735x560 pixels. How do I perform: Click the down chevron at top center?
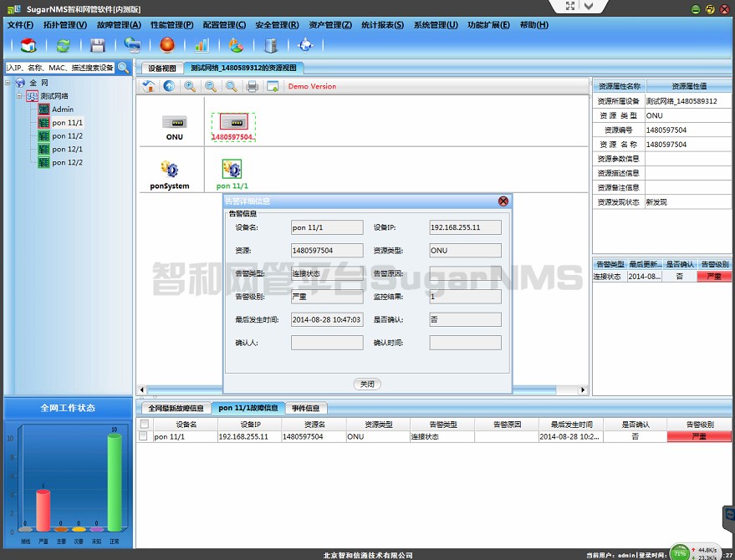tap(589, 6)
